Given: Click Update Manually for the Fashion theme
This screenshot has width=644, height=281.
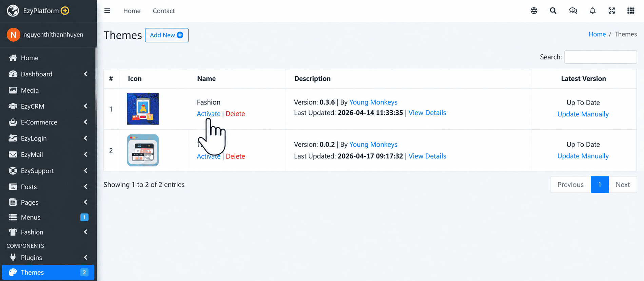Looking at the screenshot, I should tap(583, 114).
